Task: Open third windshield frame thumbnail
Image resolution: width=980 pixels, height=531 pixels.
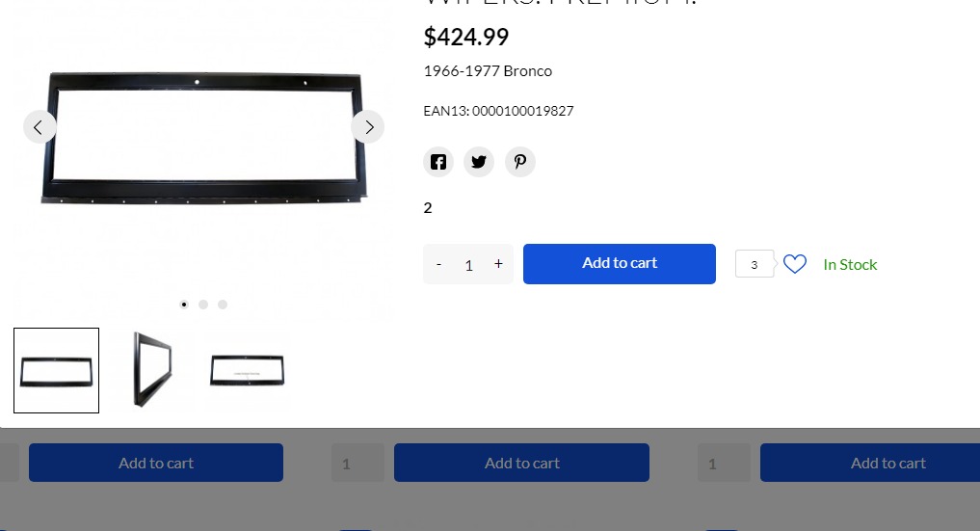Action: tap(248, 370)
